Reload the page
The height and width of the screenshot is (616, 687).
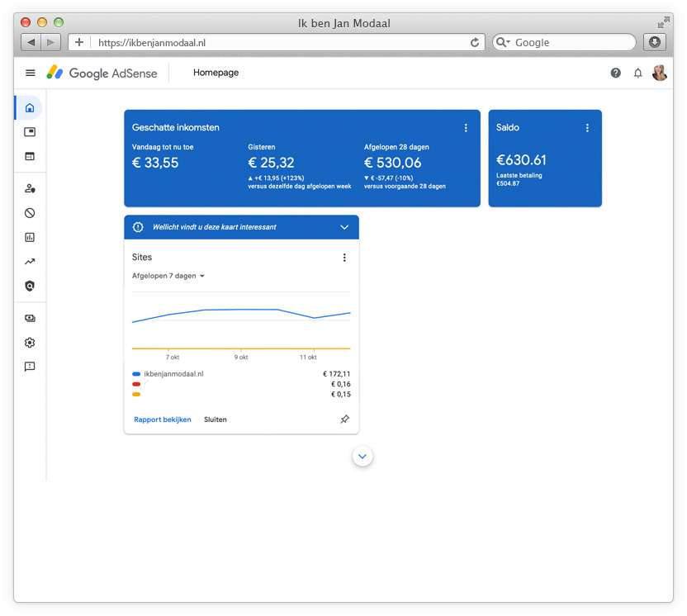point(475,42)
